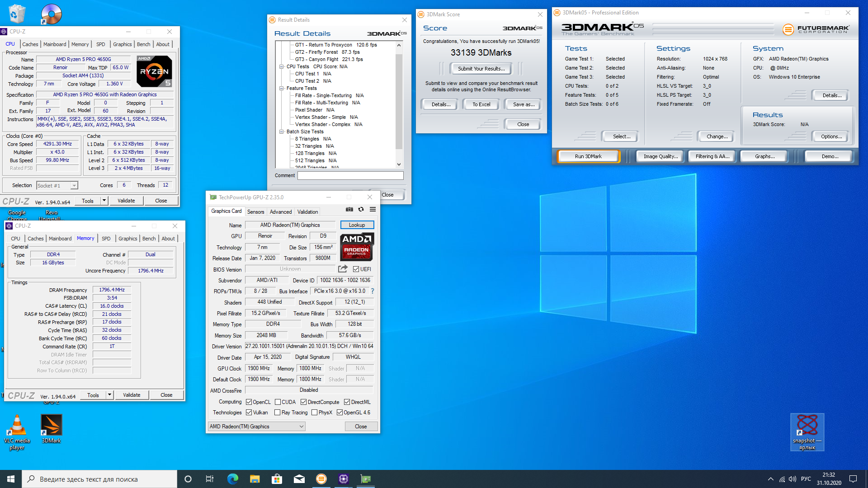Open the Windows Start menu
Viewport: 868px width, 488px height.
click(11, 479)
